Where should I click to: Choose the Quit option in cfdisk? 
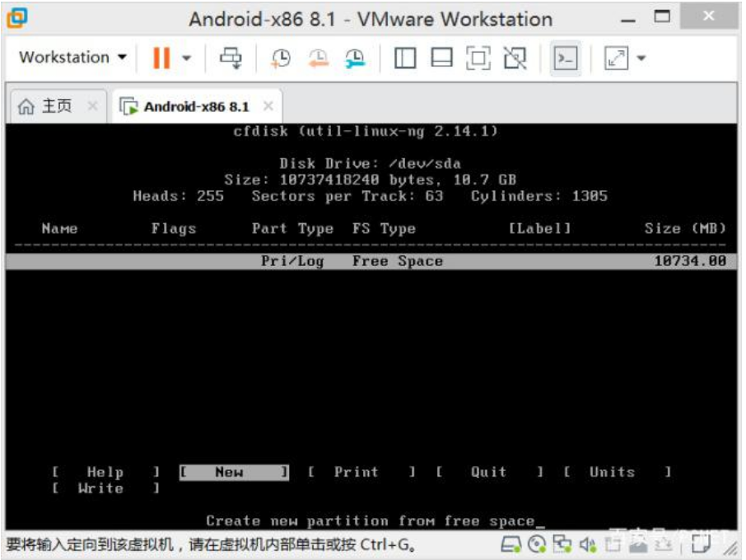click(x=489, y=472)
